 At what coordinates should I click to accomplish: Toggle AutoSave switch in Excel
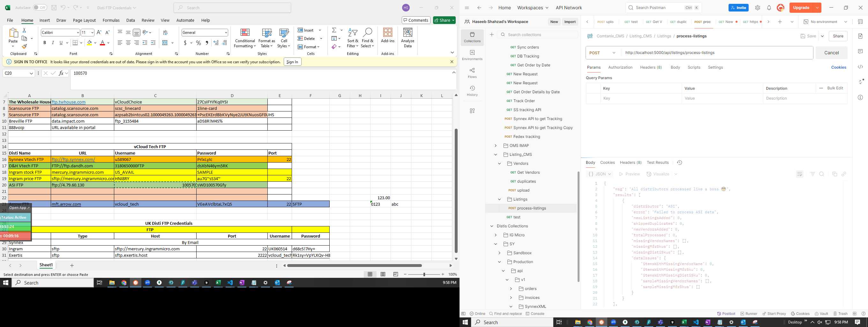coord(40,7)
